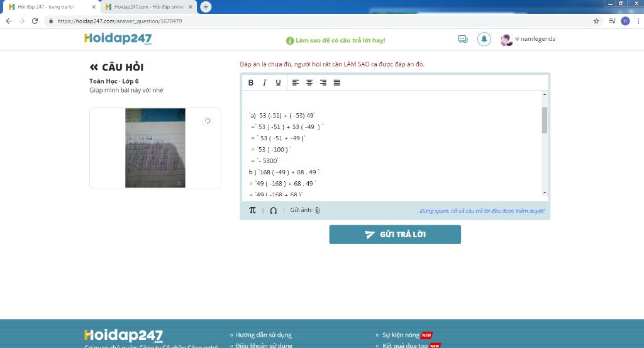Click the line '= `53 ( -100 ) `' in editor
Screen dimensions: 644x348
(271, 150)
